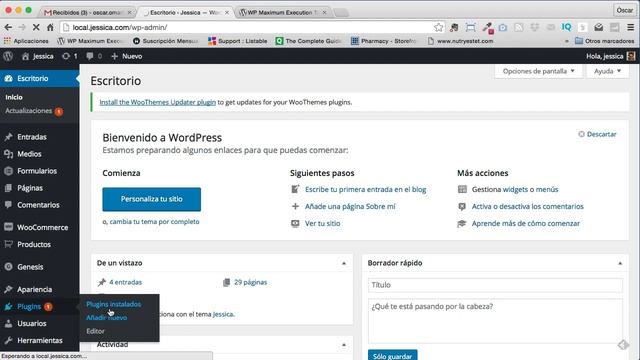Image resolution: width=640 pixels, height=360 pixels.
Task: Click the Título input field
Action: point(495,285)
